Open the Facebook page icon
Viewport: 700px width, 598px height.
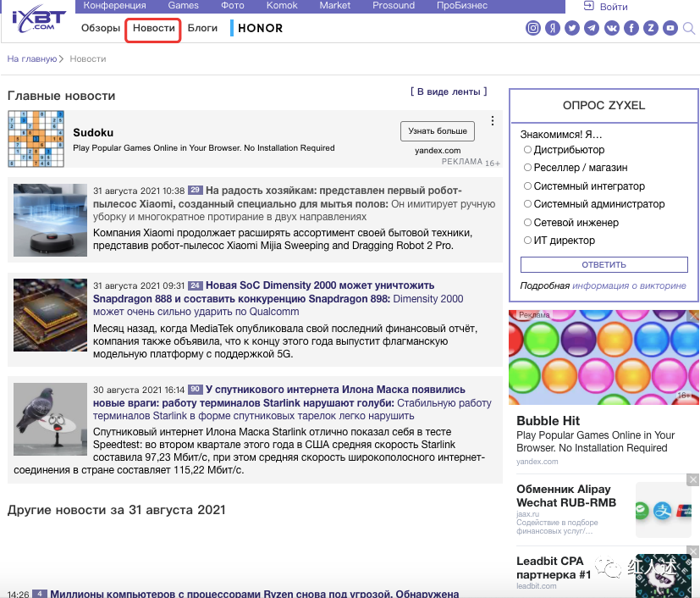click(631, 28)
